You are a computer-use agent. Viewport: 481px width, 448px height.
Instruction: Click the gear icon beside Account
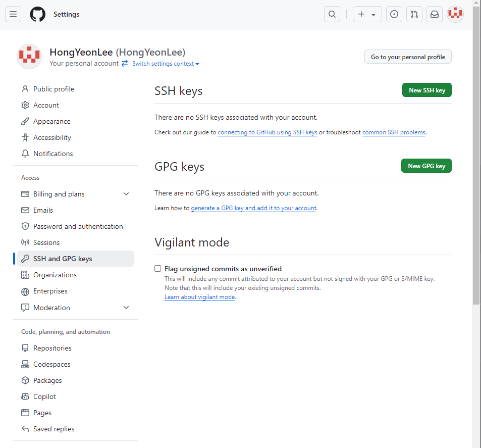point(25,106)
